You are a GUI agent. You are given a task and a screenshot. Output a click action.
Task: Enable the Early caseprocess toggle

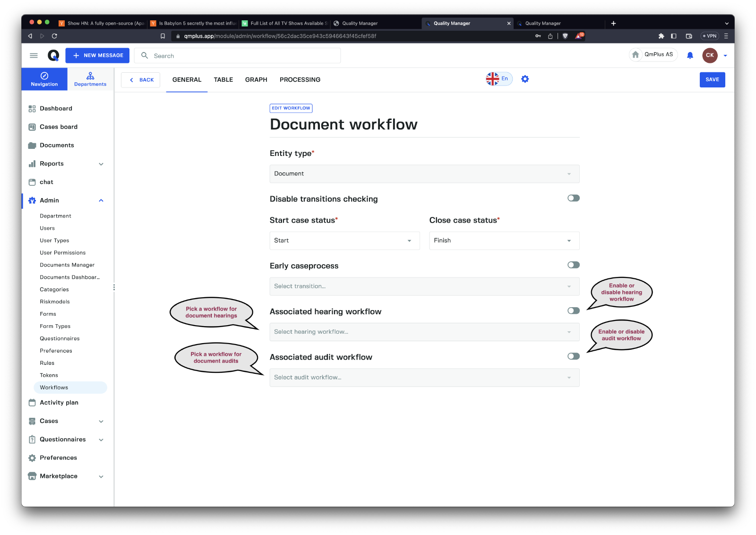pyautogui.click(x=573, y=265)
